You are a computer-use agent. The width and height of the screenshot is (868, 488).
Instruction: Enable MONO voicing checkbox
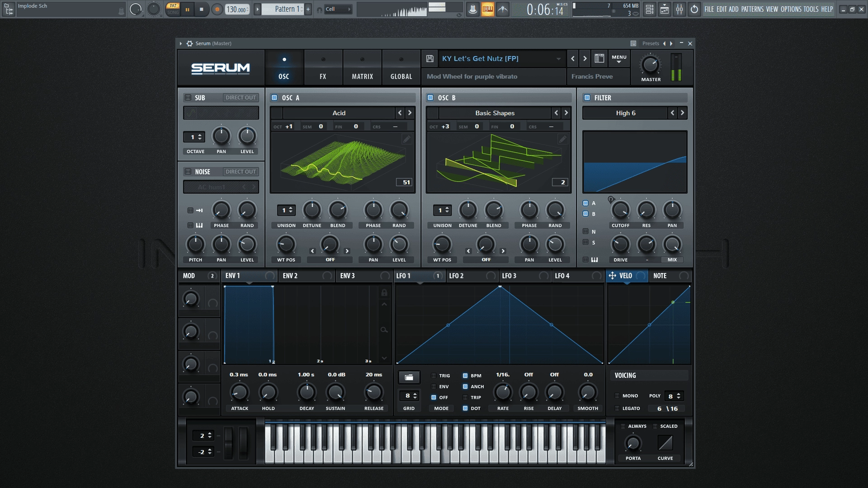617,396
